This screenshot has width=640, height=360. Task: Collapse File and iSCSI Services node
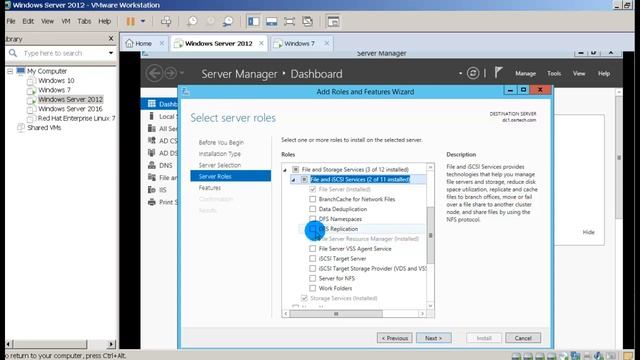[293, 180]
